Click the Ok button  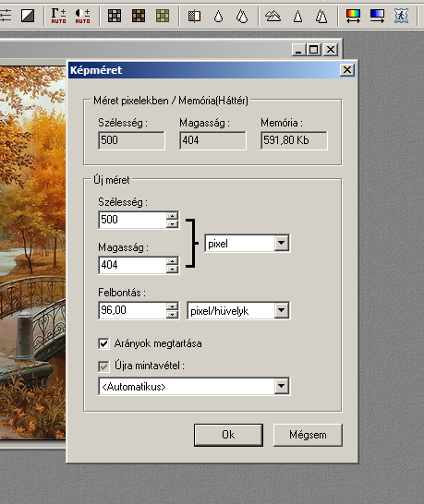tap(228, 435)
